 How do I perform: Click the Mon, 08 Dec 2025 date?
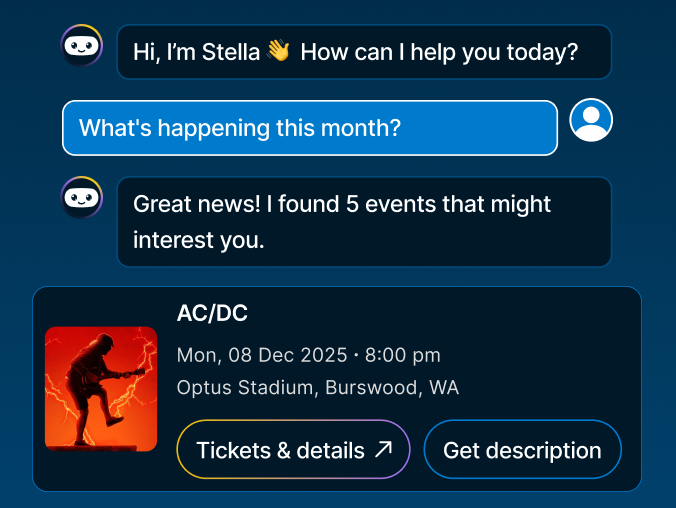tap(261, 355)
